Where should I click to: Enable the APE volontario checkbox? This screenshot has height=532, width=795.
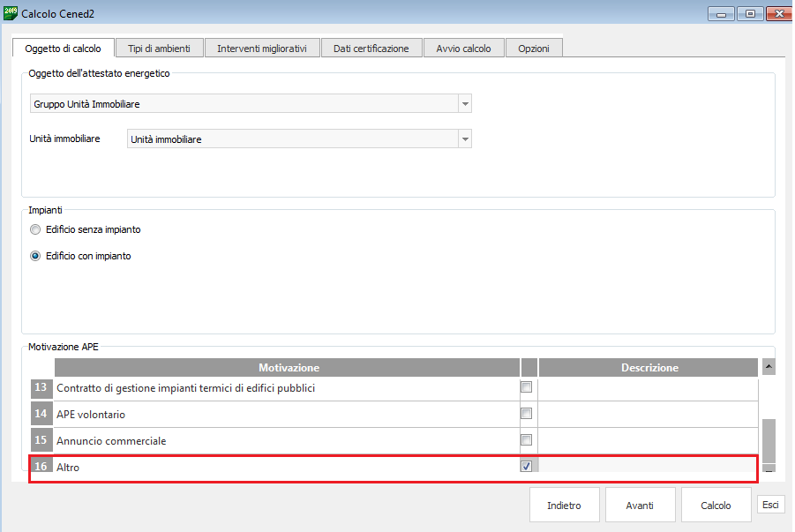[527, 414]
